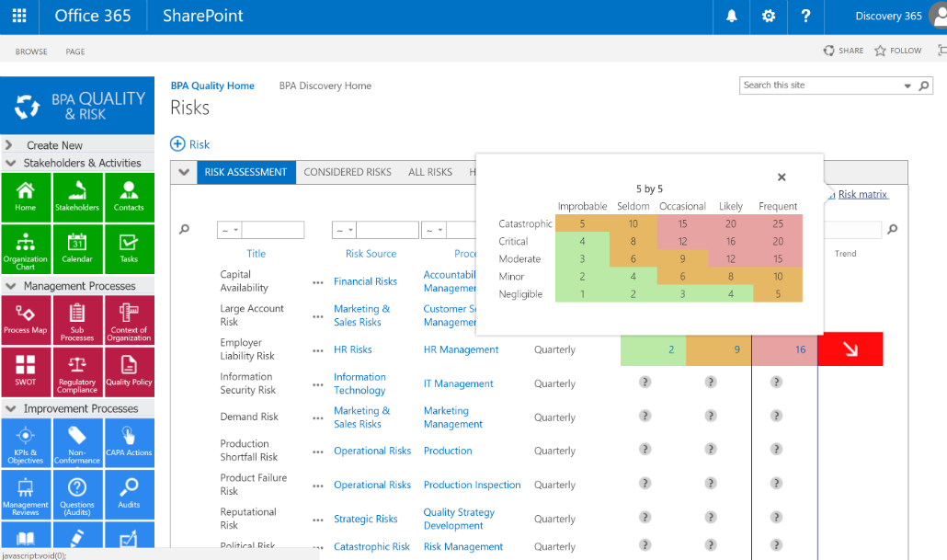Close the 5 by 5 matrix popup

tap(782, 177)
